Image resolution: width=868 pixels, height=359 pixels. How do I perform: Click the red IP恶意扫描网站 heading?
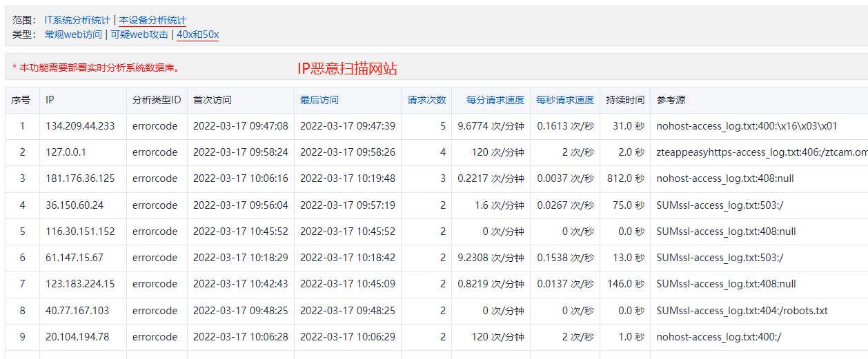[347, 69]
